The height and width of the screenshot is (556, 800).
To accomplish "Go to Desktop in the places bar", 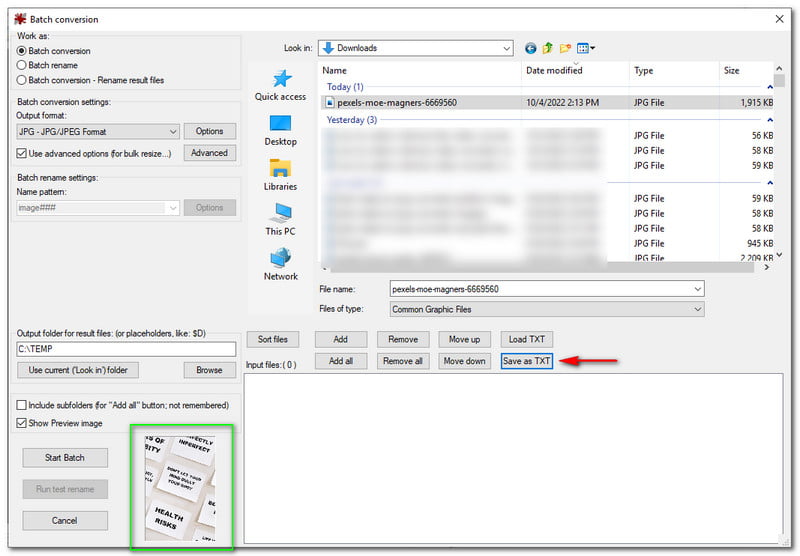I will [280, 130].
